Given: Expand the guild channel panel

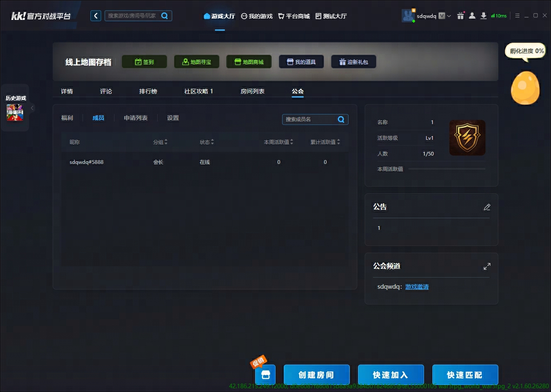Looking at the screenshot, I should click(x=487, y=266).
